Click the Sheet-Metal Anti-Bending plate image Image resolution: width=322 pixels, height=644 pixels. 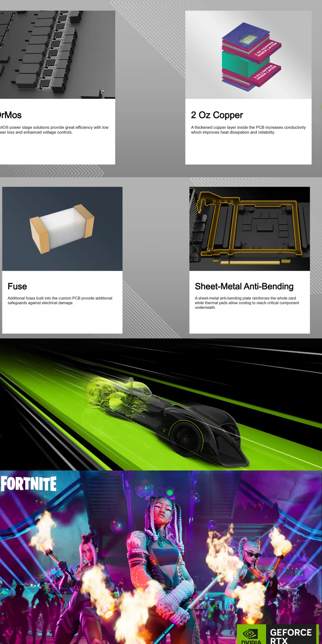250,229
